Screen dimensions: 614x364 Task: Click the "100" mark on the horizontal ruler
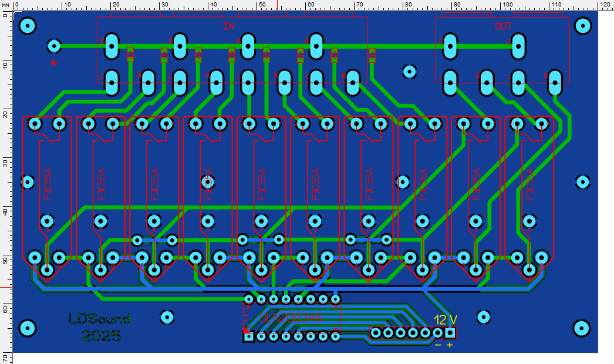coord(508,5)
